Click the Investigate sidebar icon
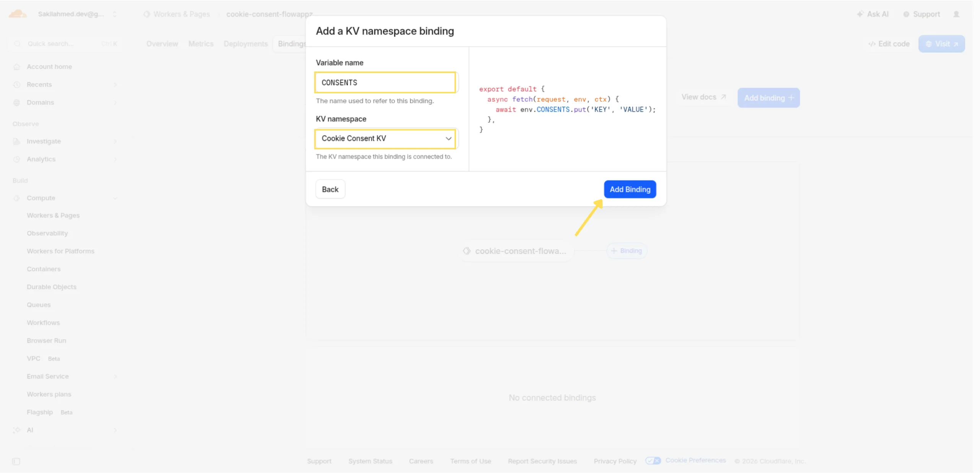This screenshot has width=980, height=473. [16, 141]
